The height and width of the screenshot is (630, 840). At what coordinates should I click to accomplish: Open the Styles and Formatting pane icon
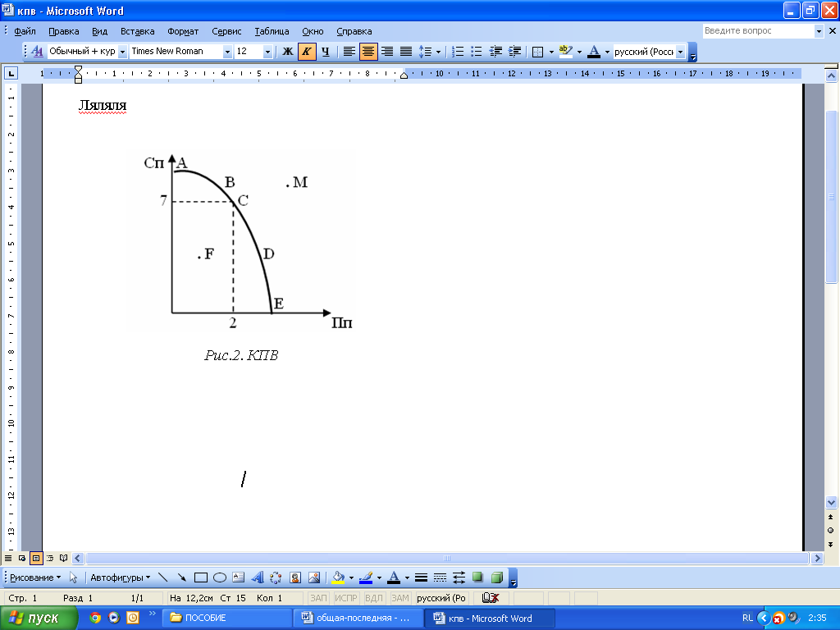click(x=37, y=52)
